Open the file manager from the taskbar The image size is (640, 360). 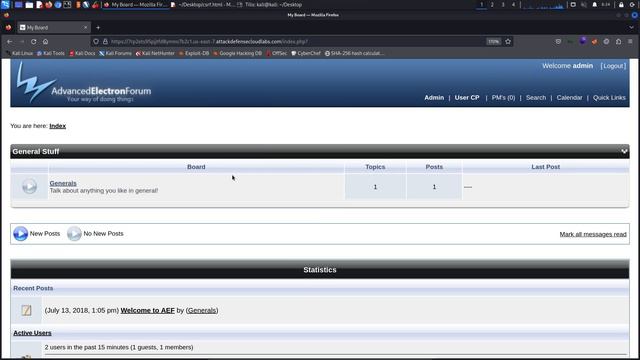pos(29,5)
